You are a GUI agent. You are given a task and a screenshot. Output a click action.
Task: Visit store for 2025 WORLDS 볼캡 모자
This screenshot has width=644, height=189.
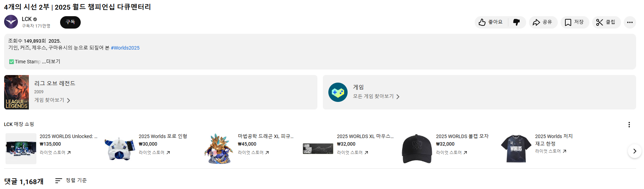tap(451, 153)
